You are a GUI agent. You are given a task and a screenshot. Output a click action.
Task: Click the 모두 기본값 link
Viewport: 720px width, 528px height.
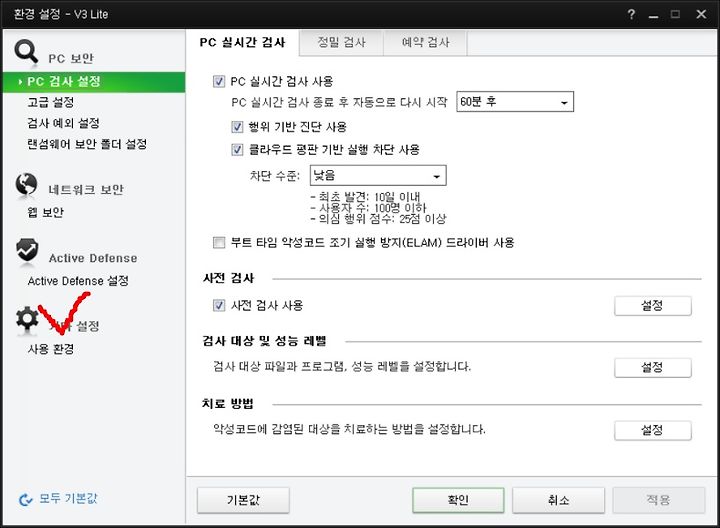tap(68, 499)
